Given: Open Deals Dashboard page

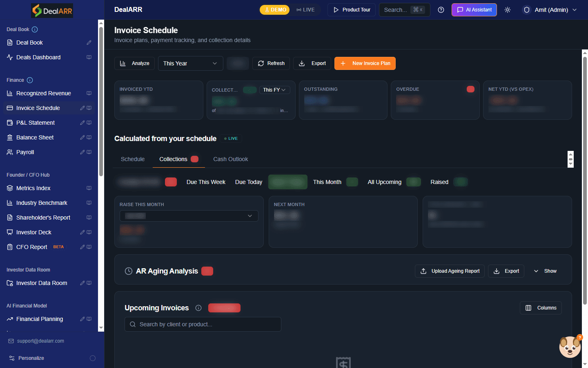Looking at the screenshot, I should 38,57.
